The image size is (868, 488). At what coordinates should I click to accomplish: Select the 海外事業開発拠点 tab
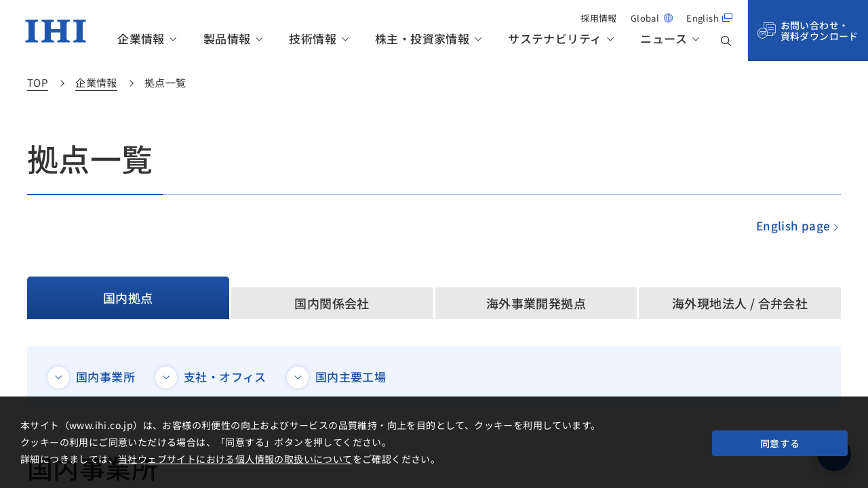click(x=536, y=304)
